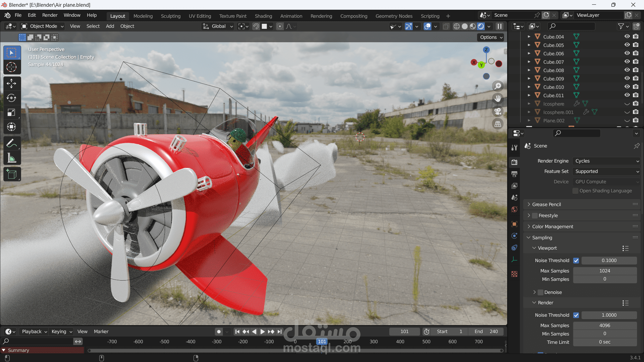Click the Render Max Samples 4096 field
The width and height of the screenshot is (644, 362).
605,325
